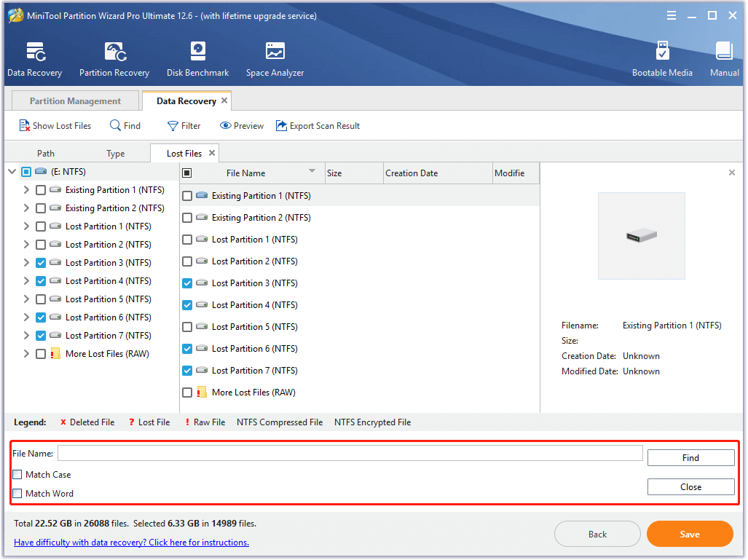Expand Lost Partition 1 tree node
The width and height of the screenshot is (748, 560).
26,226
